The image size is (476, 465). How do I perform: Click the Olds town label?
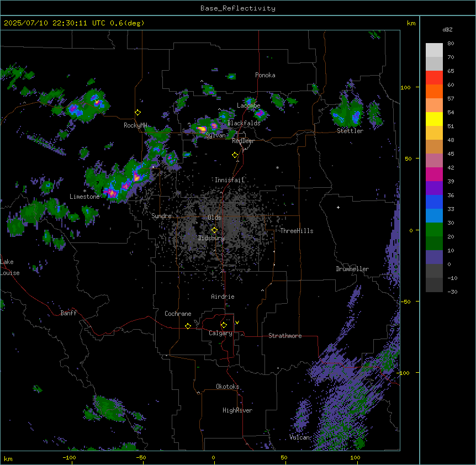click(214, 218)
